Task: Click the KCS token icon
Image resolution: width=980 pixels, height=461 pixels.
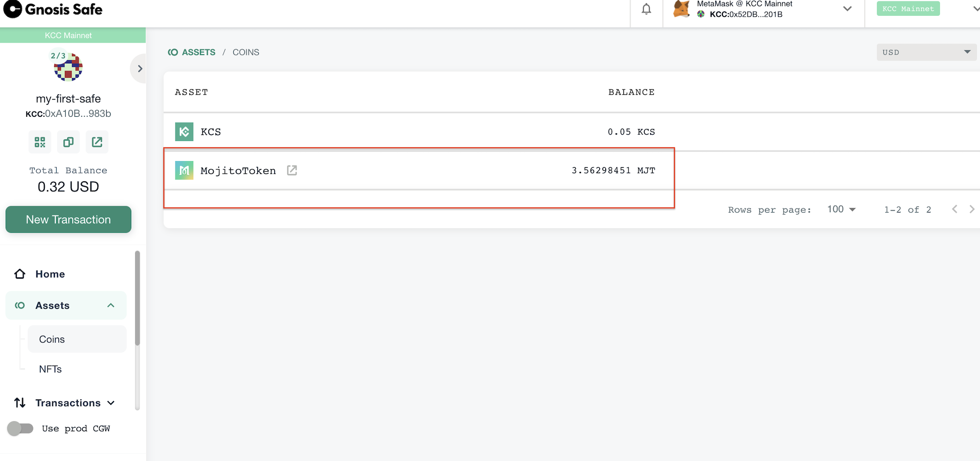Action: pyautogui.click(x=184, y=132)
